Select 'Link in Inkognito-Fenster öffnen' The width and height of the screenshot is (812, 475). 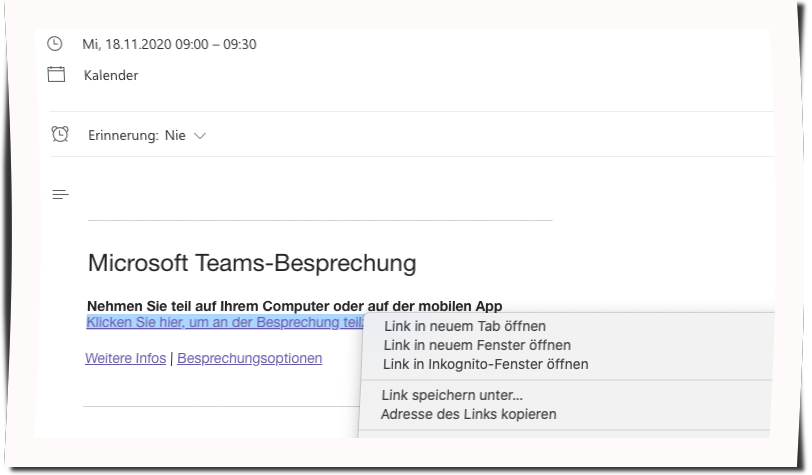coord(486,364)
